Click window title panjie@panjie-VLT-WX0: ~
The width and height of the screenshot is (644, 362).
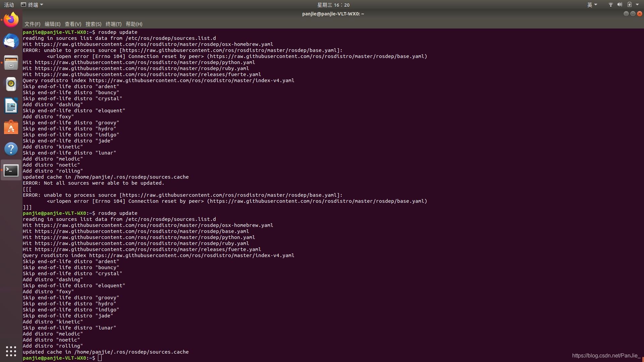point(333,14)
